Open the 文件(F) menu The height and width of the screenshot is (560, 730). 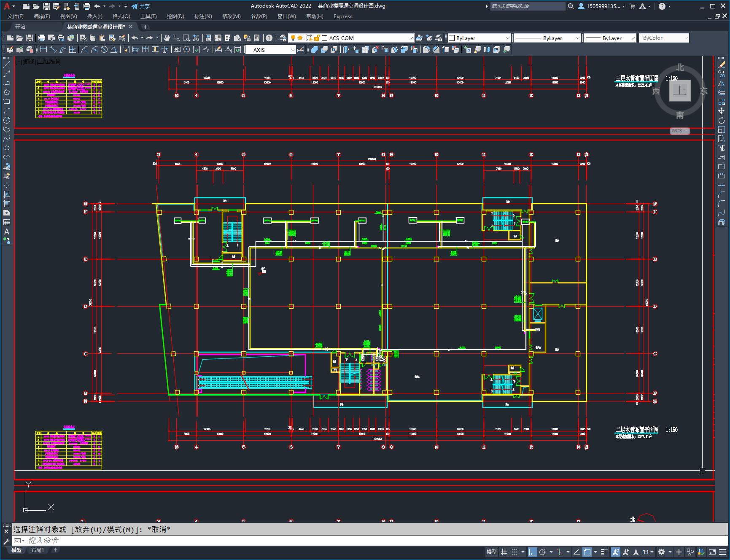16,16
